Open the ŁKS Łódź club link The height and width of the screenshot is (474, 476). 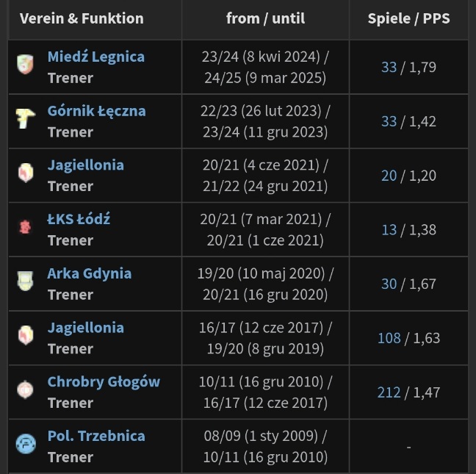(79, 219)
